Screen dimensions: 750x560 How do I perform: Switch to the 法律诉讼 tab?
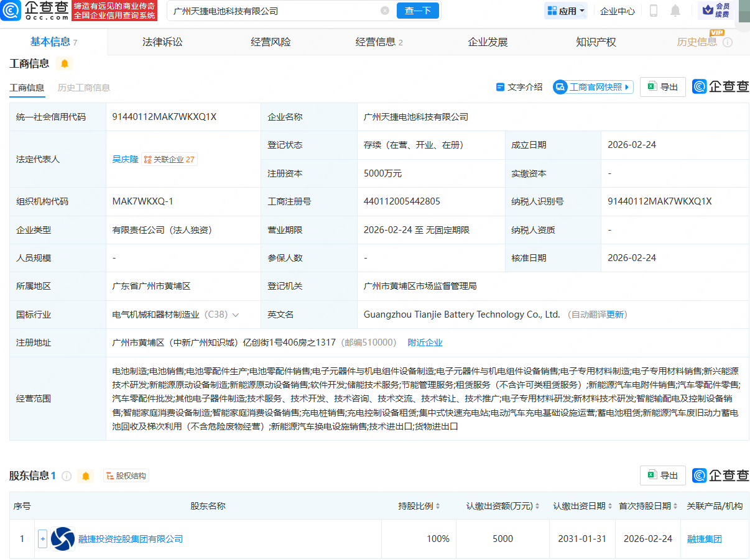pyautogui.click(x=162, y=41)
